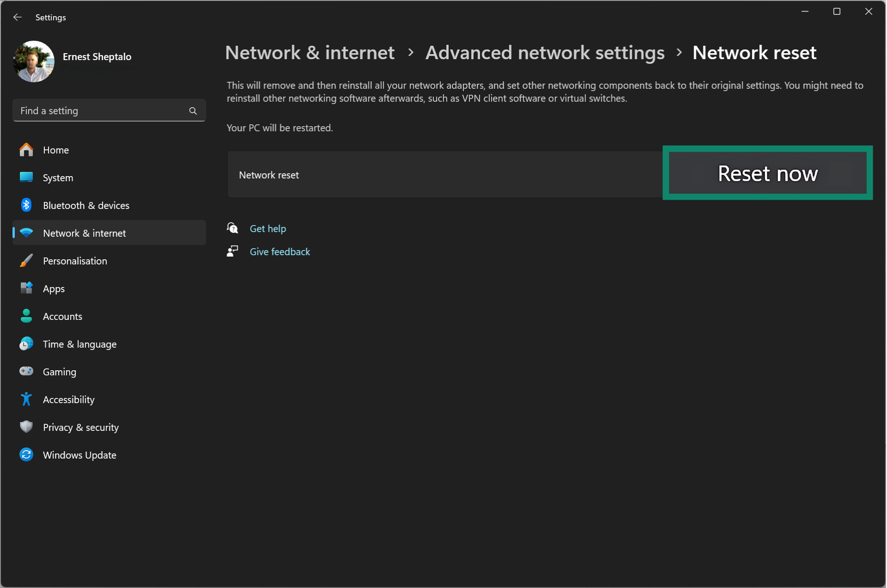Open Network & internet from the breadcrumb
887x588 pixels.
click(309, 53)
